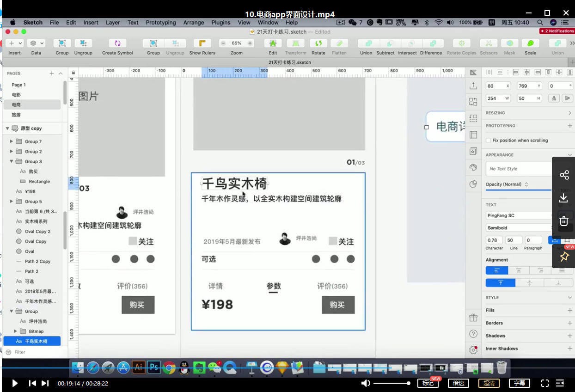Add a Fill with the plus button
The height and width of the screenshot is (392, 575).
pos(569,310)
